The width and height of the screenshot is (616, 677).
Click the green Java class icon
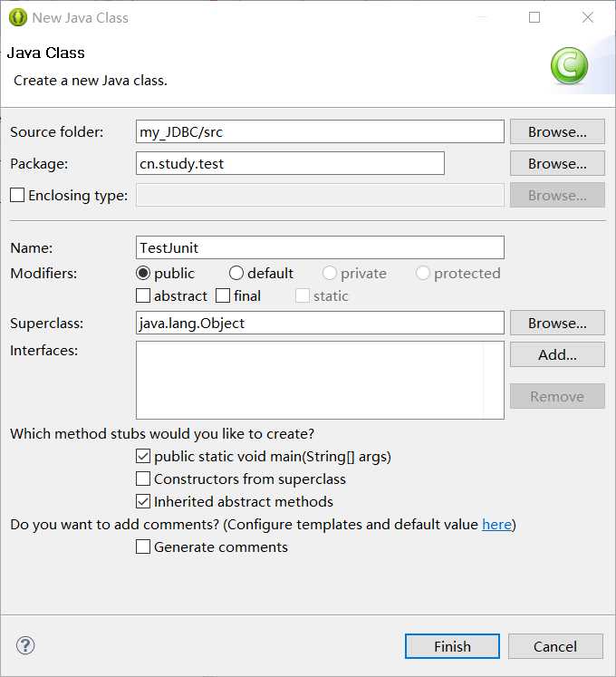click(569, 65)
